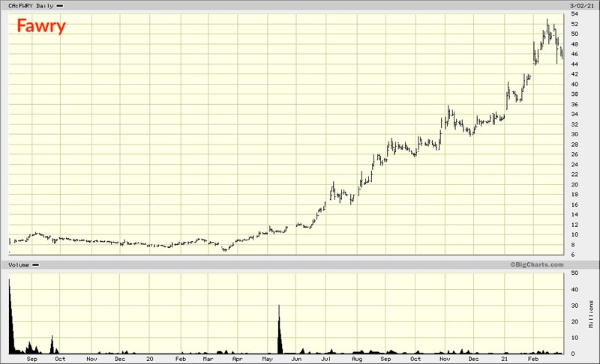Click the red Fawry heading
This screenshot has height=364, width=600.
[41, 26]
